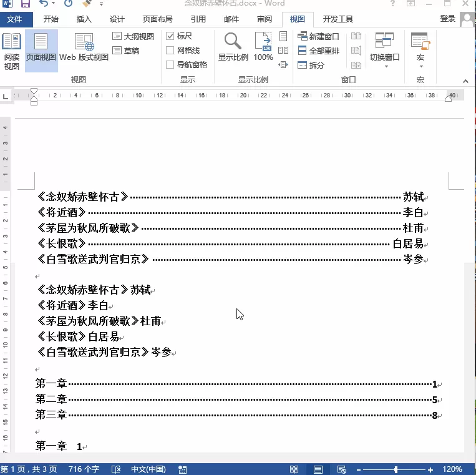Click the tab stop selector at ruler corner

tap(6, 97)
